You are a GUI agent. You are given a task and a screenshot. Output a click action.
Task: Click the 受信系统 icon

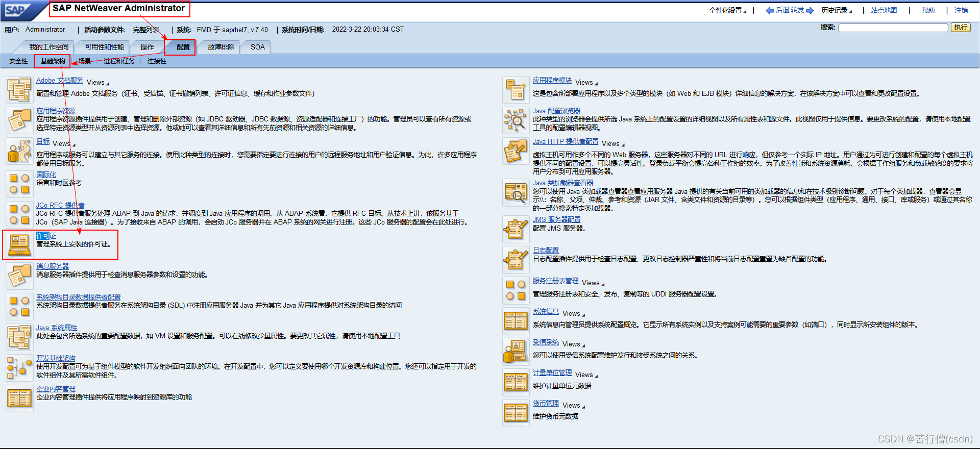click(x=516, y=352)
